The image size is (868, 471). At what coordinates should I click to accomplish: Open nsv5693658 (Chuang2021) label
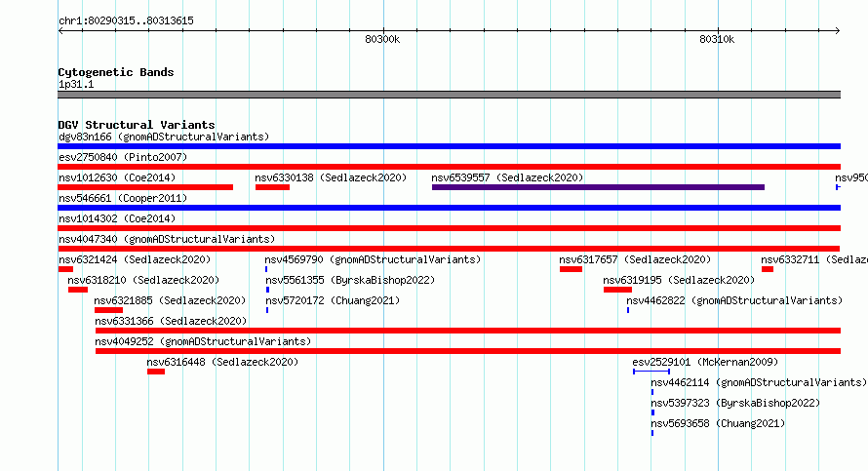[718, 423]
